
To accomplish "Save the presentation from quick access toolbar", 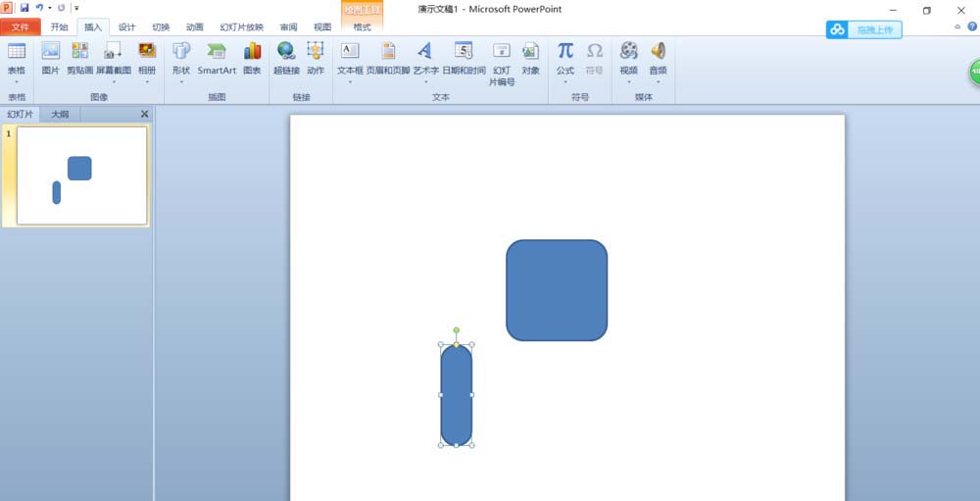I will click(x=24, y=8).
